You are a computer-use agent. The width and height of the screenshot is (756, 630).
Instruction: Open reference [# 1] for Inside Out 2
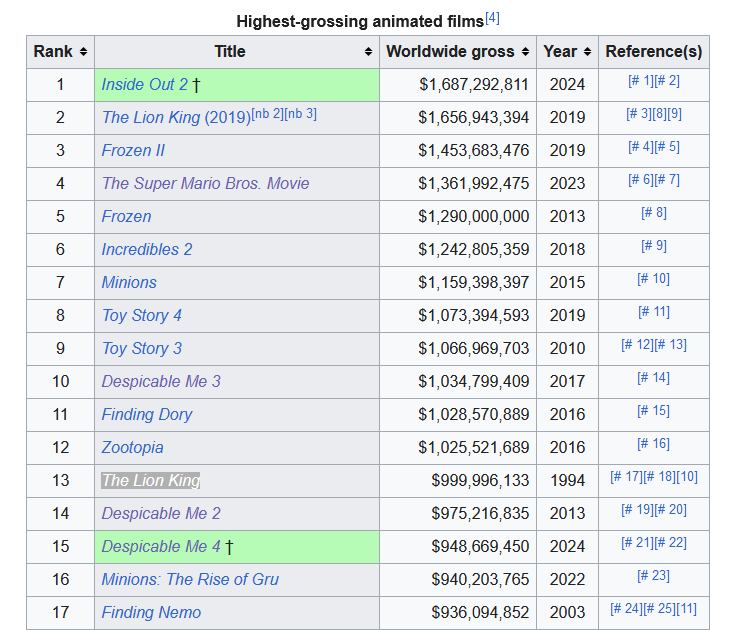click(640, 81)
